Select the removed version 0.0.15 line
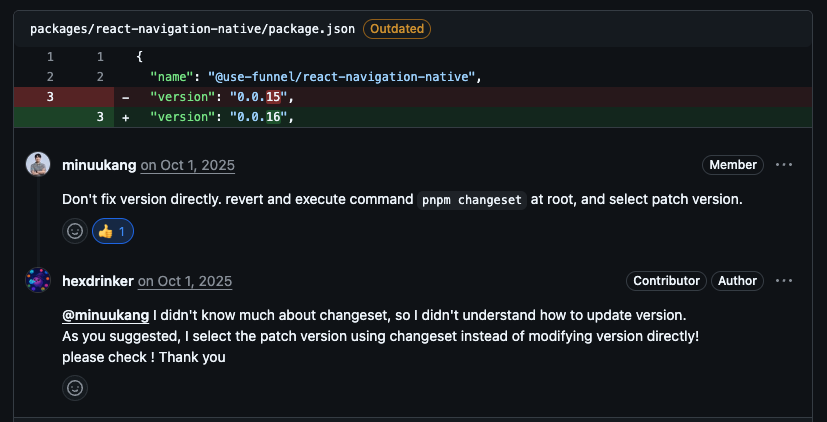 tap(222, 97)
